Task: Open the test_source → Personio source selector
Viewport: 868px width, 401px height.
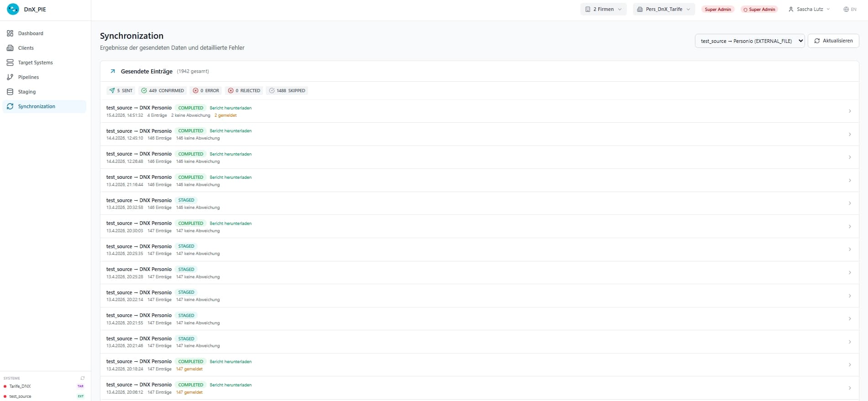Action: pyautogui.click(x=750, y=41)
